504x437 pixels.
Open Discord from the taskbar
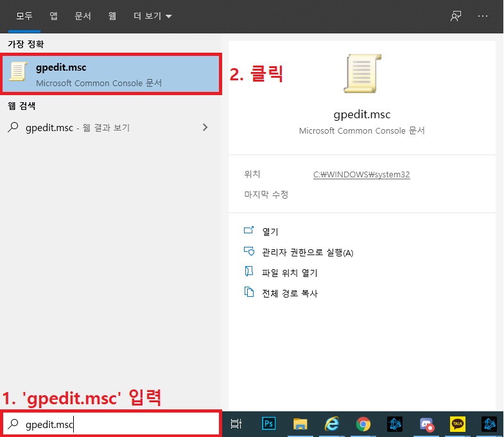click(x=426, y=424)
